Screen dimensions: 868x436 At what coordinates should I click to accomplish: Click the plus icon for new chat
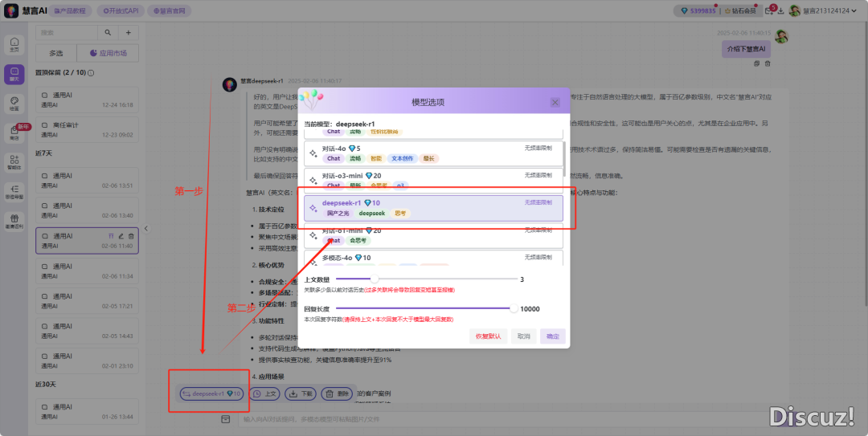(129, 33)
